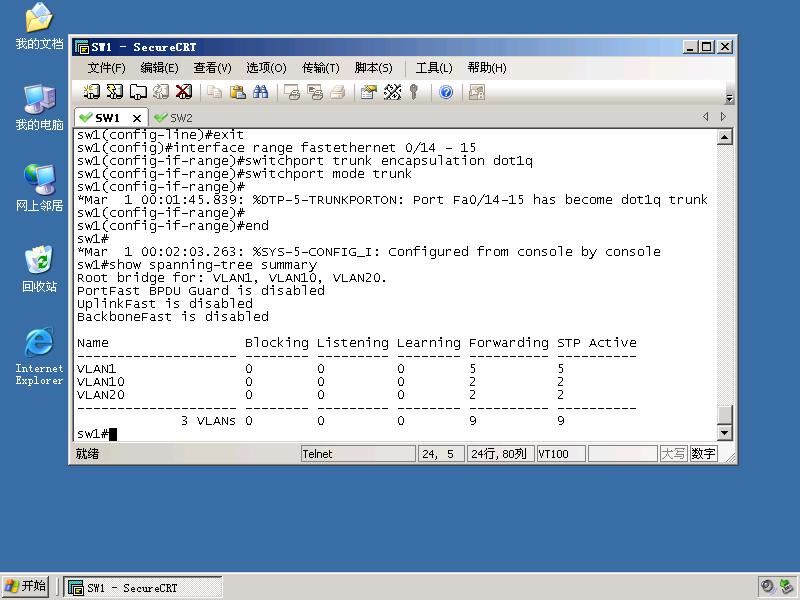Screen dimensions: 800x600
Task: Click the tab scroll right arrow
Action: pos(723,117)
